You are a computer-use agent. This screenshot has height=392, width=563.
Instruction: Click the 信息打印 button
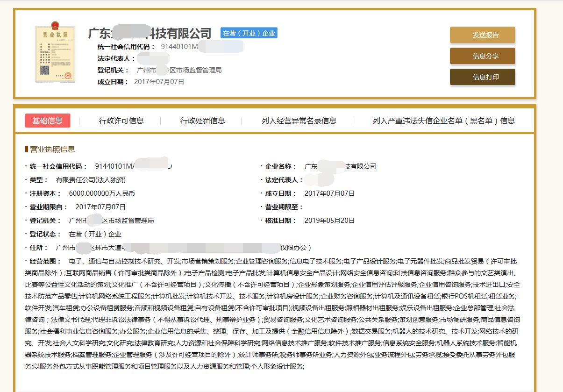482,77
